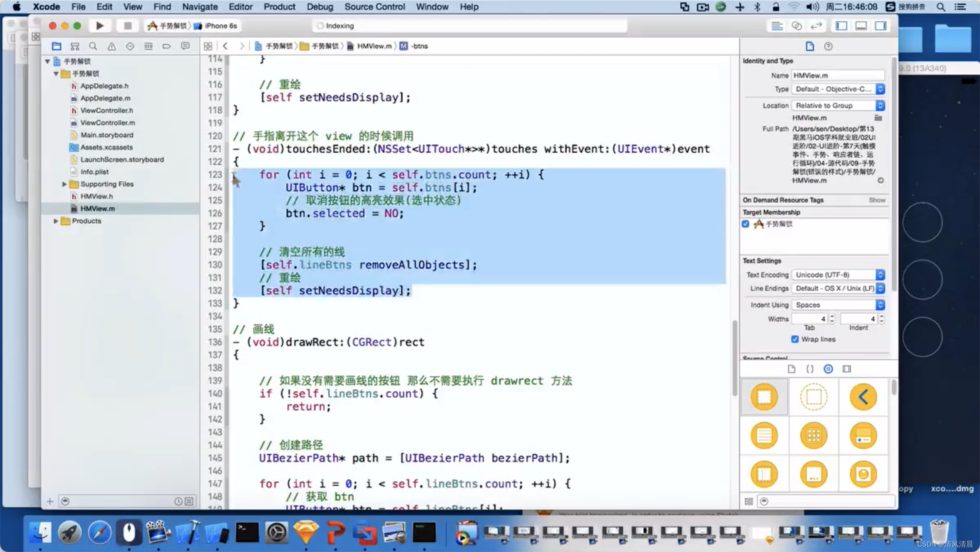Show the Quick Help inspector
980x552 pixels.
(x=828, y=46)
